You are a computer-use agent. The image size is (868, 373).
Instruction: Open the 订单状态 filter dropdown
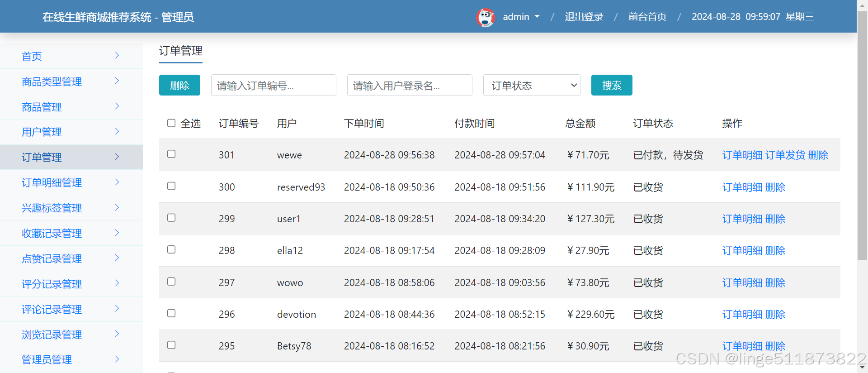[x=532, y=85]
